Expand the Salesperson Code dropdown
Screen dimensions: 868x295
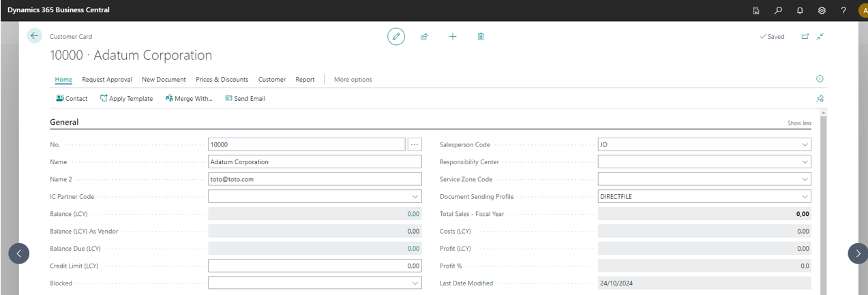tap(805, 144)
